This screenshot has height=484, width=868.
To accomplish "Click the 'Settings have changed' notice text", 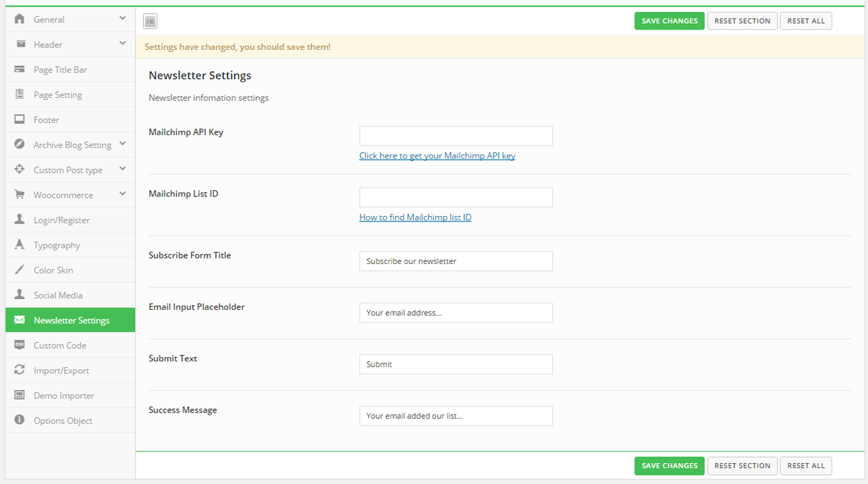I will (238, 47).
